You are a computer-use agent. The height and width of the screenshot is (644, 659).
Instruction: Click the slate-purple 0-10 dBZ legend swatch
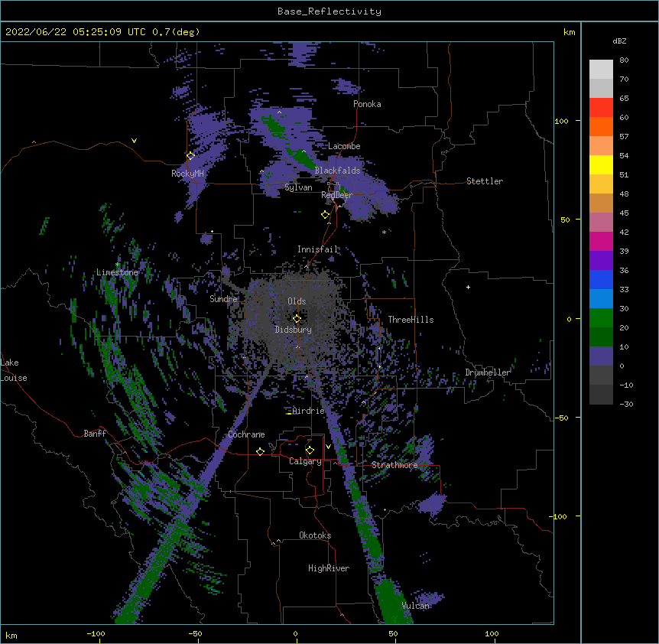coord(601,356)
